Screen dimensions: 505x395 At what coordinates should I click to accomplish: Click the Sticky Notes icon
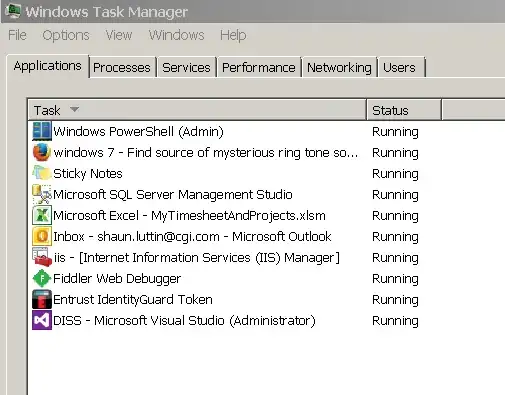click(x=42, y=173)
